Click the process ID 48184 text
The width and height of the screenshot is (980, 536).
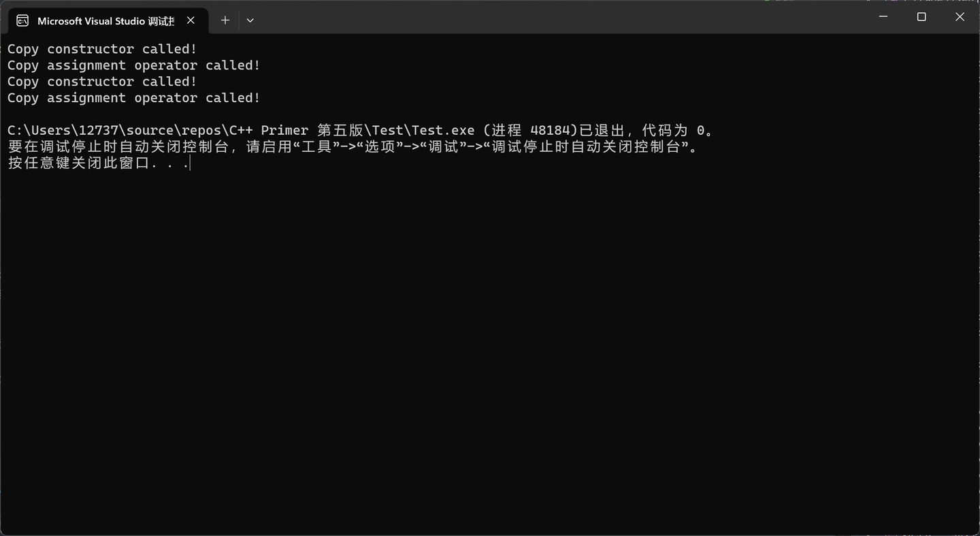[551, 129]
